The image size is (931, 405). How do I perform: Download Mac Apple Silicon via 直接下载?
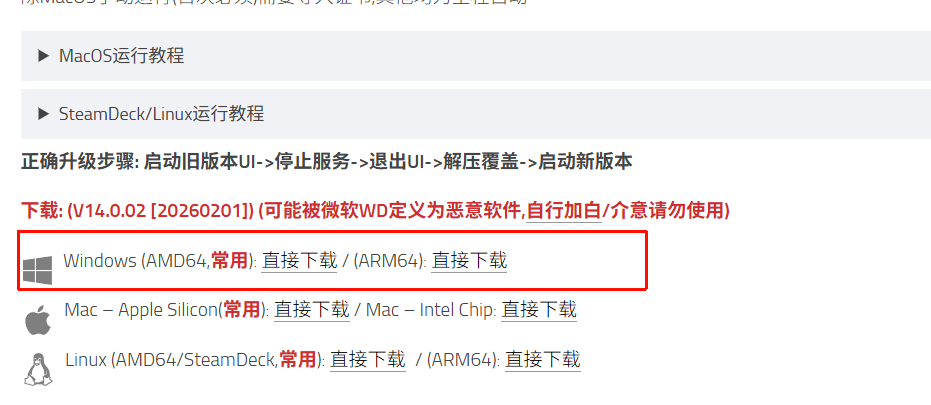pos(312,310)
